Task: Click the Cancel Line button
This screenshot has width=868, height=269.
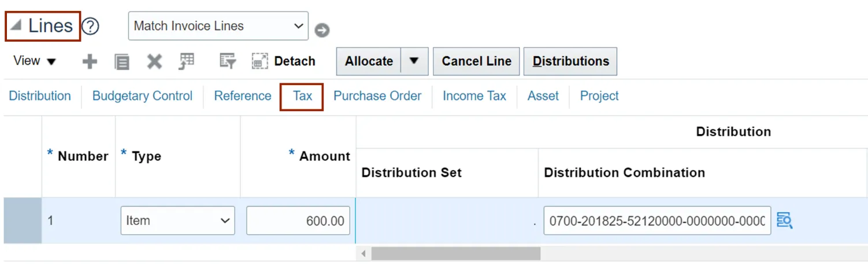Action: tap(476, 61)
